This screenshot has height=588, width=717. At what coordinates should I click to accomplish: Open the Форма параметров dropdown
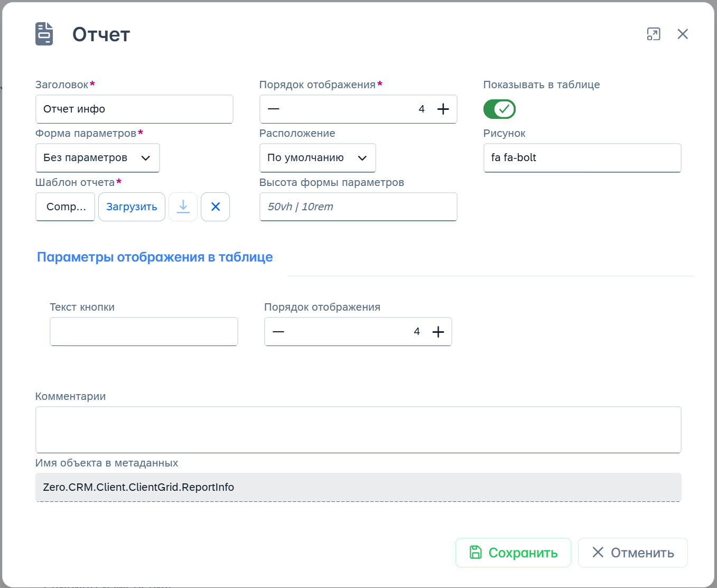point(98,158)
